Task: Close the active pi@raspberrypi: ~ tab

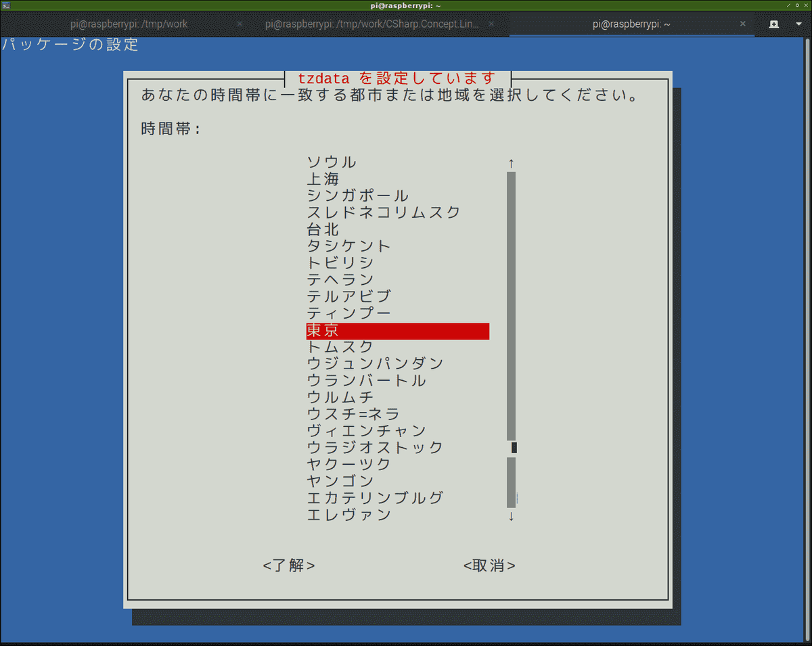Action: click(743, 24)
